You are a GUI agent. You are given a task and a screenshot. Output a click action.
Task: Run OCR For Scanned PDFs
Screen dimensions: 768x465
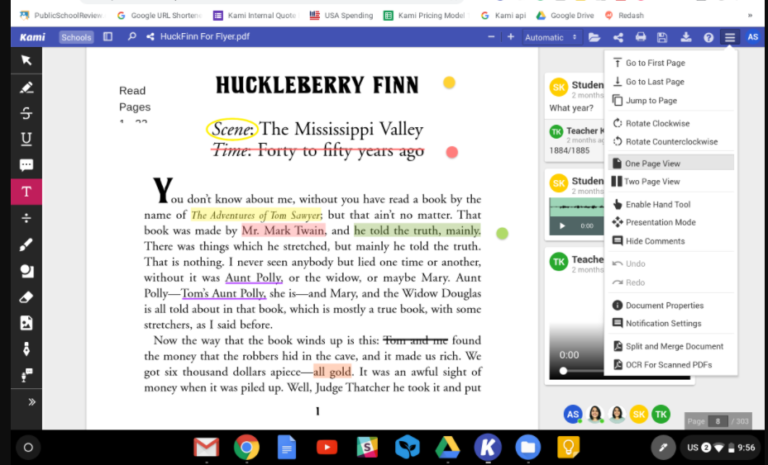coord(671,365)
